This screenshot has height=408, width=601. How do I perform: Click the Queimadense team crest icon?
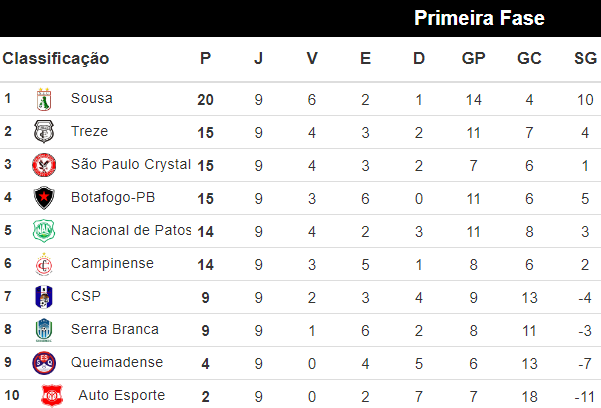43,363
